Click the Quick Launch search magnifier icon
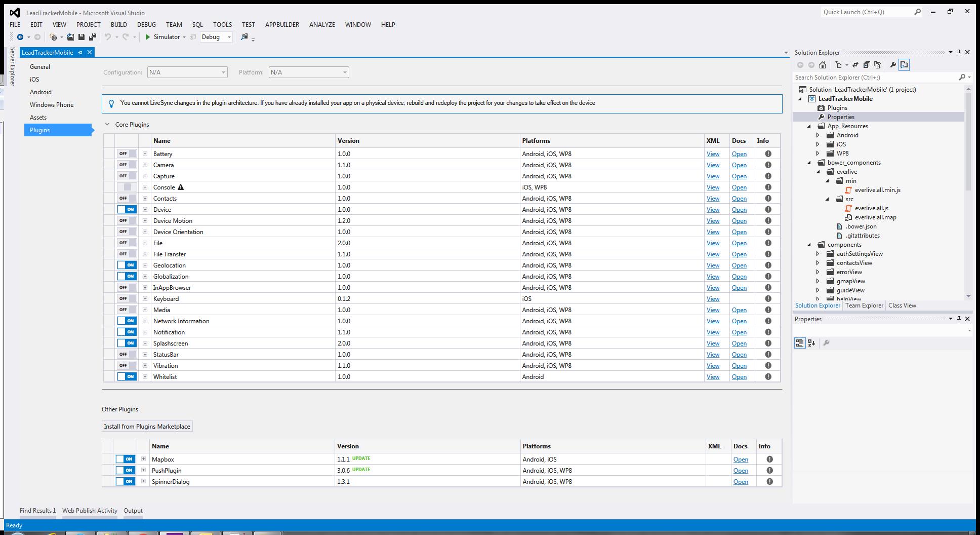This screenshot has width=980, height=535. click(918, 12)
